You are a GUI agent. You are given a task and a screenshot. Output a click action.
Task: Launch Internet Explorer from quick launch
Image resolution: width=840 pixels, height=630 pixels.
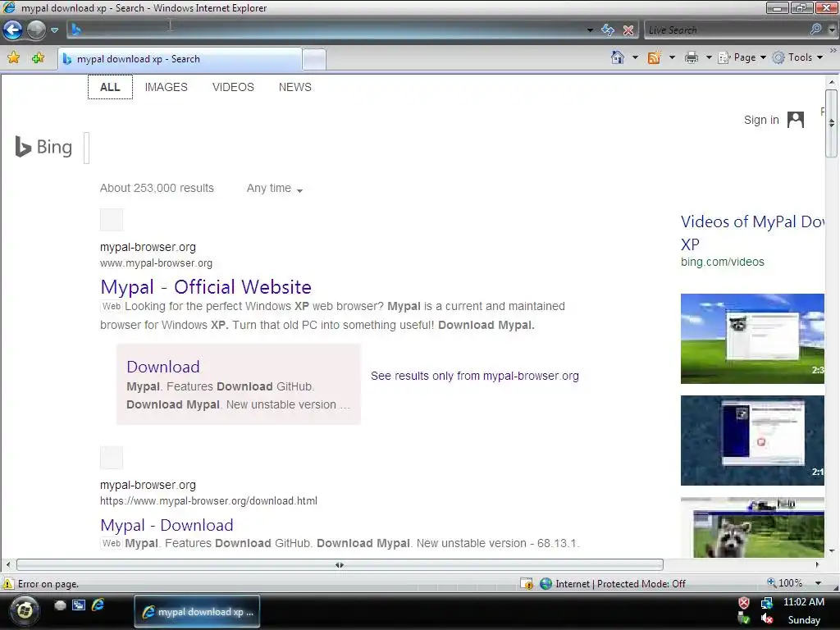[x=98, y=605]
